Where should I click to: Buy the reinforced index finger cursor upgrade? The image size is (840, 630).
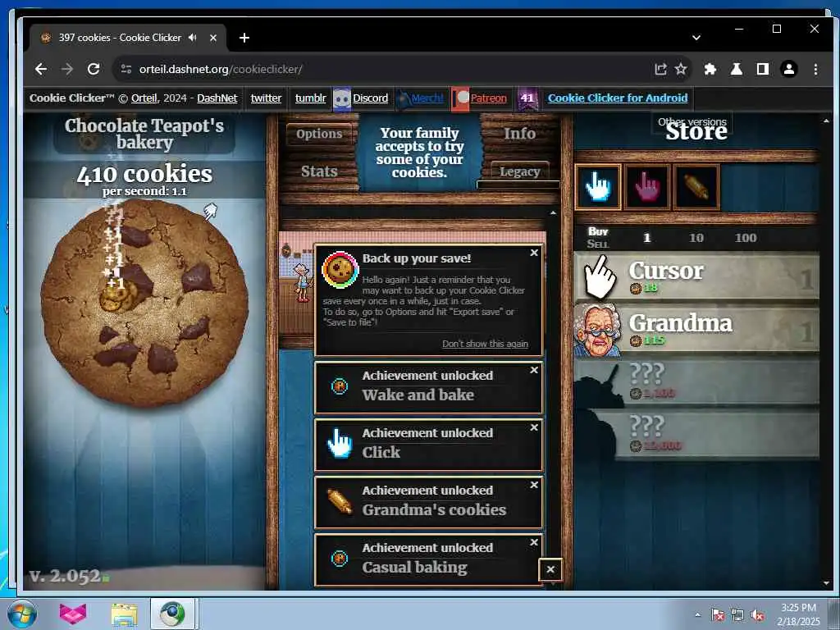pyautogui.click(x=598, y=187)
